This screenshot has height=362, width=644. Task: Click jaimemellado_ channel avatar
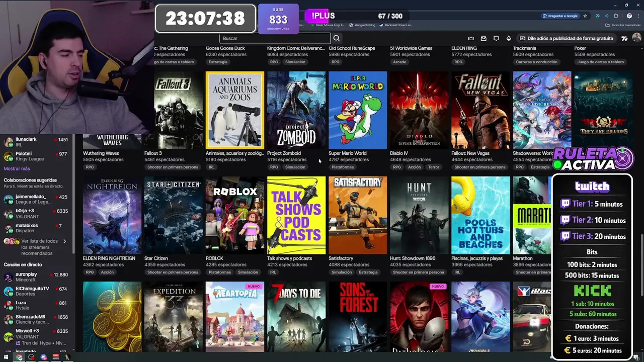(x=8, y=200)
